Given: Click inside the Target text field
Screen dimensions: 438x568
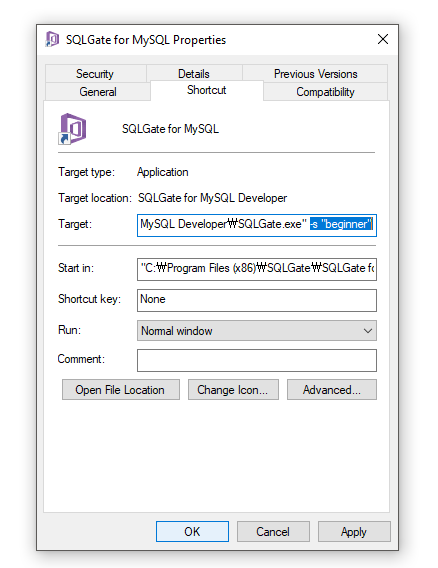Looking at the screenshot, I should 257,225.
